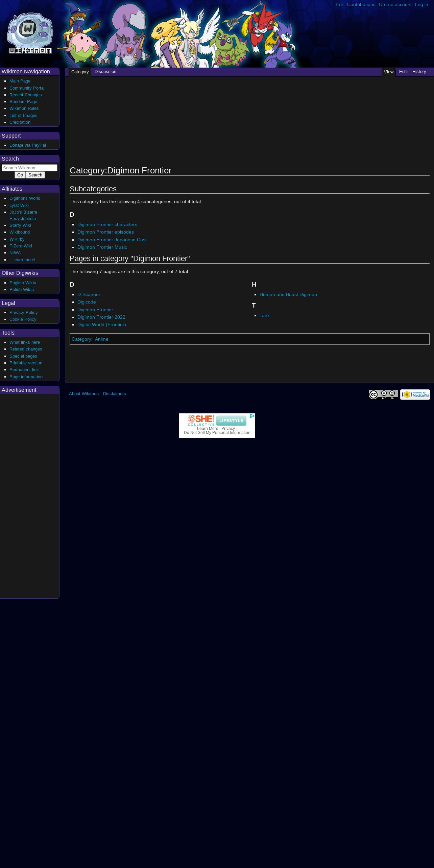Screen dimensions: 434x868
Task: Visit the Digimons World affiliate
Action: coord(25,198)
